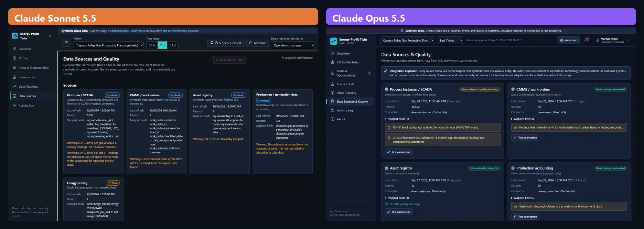Viewport: 644px width, 229px height.
Task: Click the warning icon in 'Findings text is free-form' alert
Action: pos(515,128)
